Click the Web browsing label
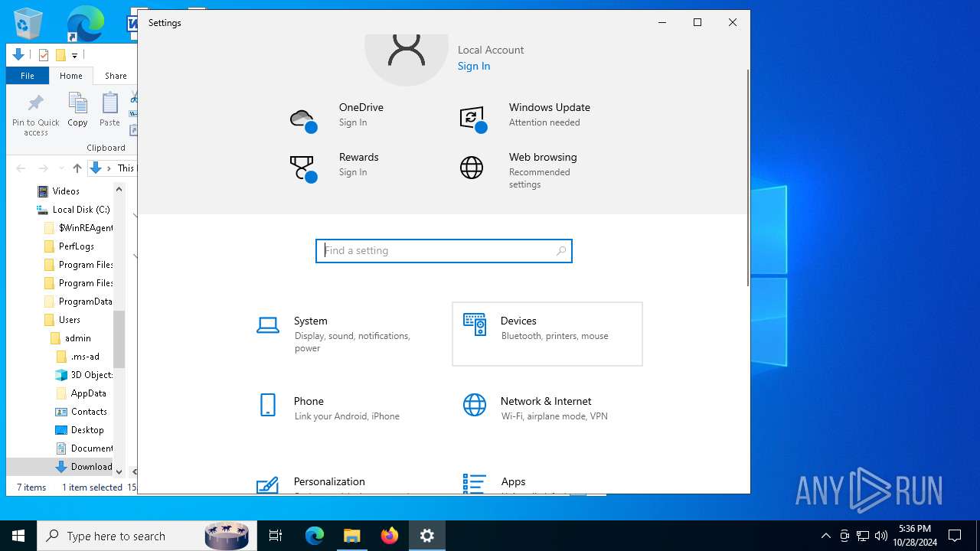Screen dimensions: 980x551 tap(543, 157)
